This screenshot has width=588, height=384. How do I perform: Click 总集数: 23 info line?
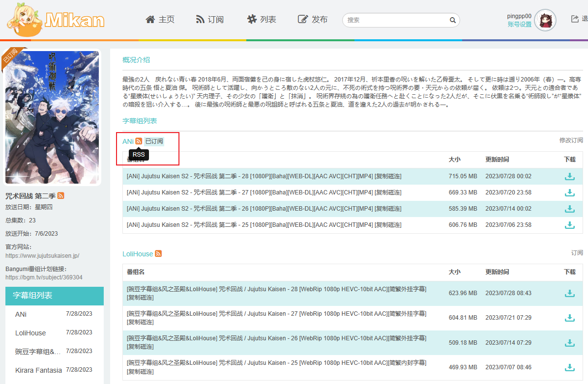point(21,220)
